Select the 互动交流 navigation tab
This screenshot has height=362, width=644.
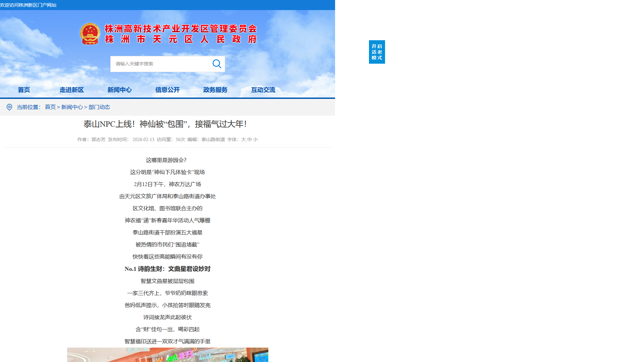pyautogui.click(x=263, y=90)
